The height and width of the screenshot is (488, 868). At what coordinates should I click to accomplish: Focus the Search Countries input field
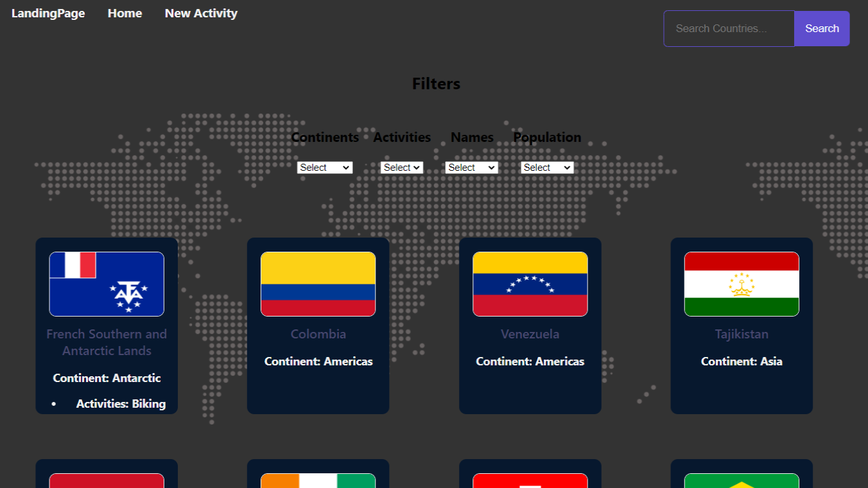point(729,28)
